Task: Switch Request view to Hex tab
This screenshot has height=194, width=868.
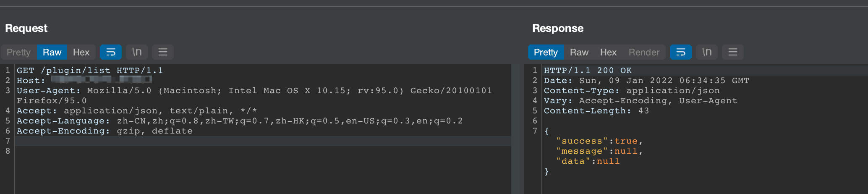Action: point(81,52)
